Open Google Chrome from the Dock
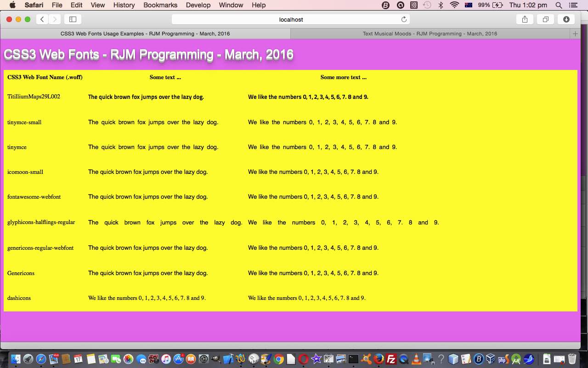 coord(278,359)
